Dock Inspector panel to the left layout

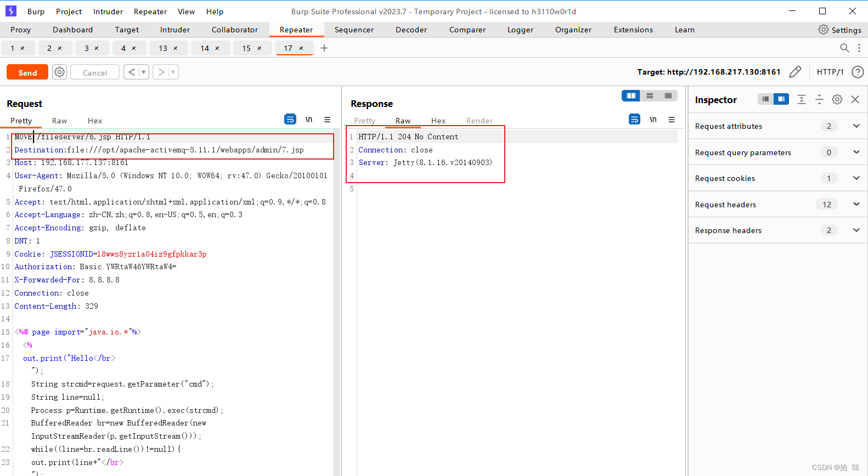click(x=765, y=99)
